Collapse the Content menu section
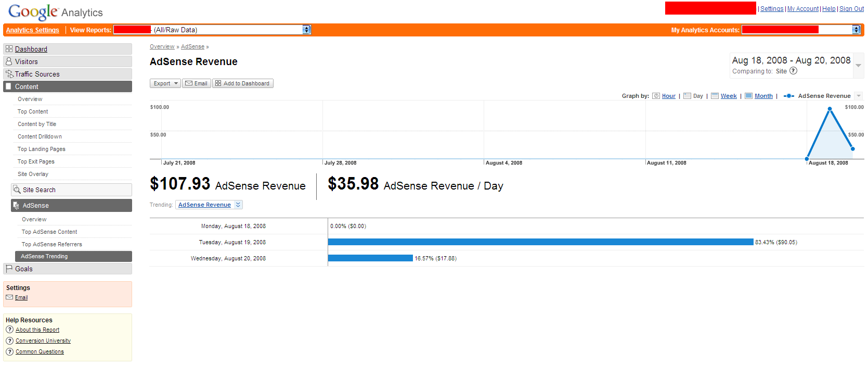The height and width of the screenshot is (390, 868). pyautogui.click(x=68, y=86)
